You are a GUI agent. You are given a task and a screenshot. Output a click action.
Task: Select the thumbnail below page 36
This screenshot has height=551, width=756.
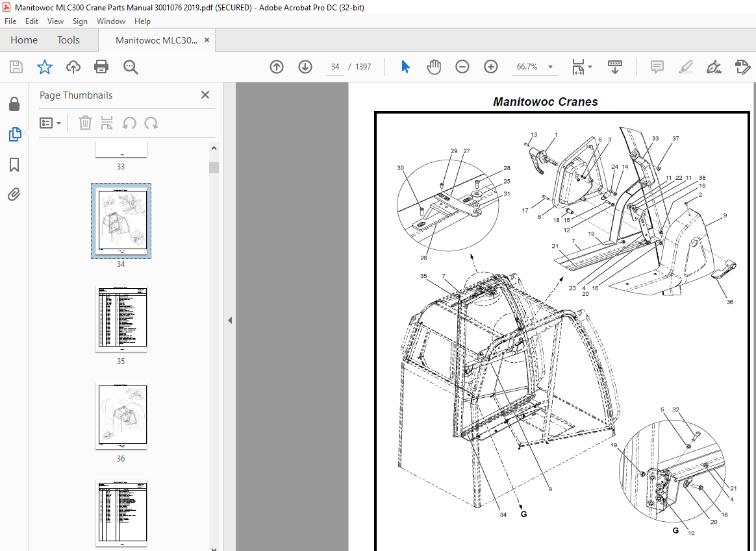tap(121, 513)
